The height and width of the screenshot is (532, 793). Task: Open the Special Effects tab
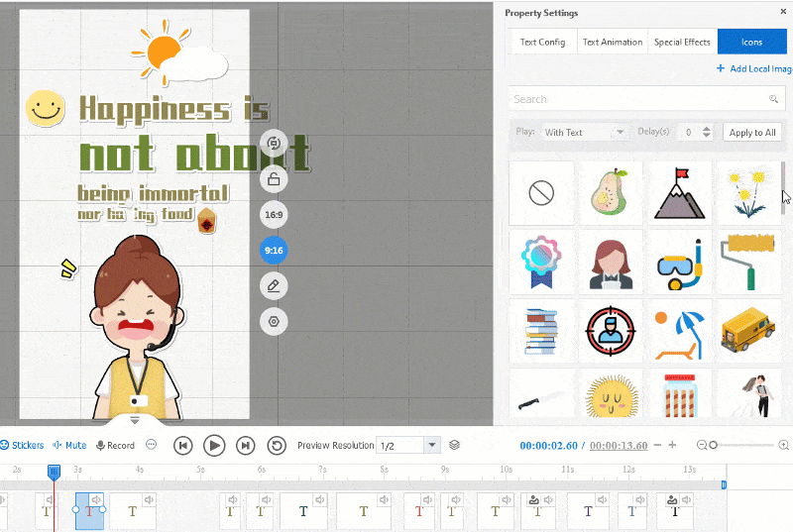point(682,43)
